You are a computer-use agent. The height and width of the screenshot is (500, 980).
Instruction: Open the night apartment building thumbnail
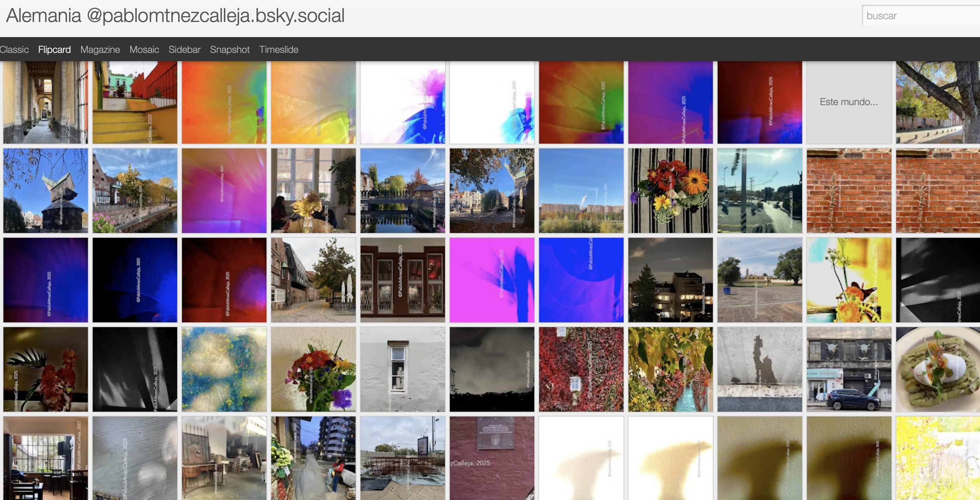[670, 280]
